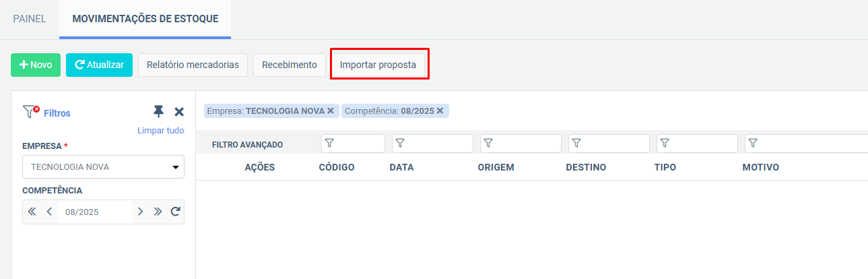
Task: Advance to next competência month
Action: (x=140, y=212)
